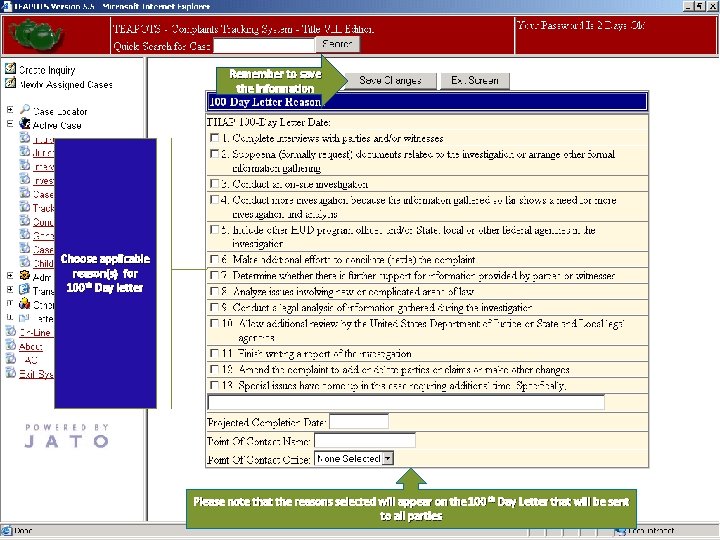Check reason 11 Finish writing a report
The image size is (720, 540).
(x=214, y=353)
